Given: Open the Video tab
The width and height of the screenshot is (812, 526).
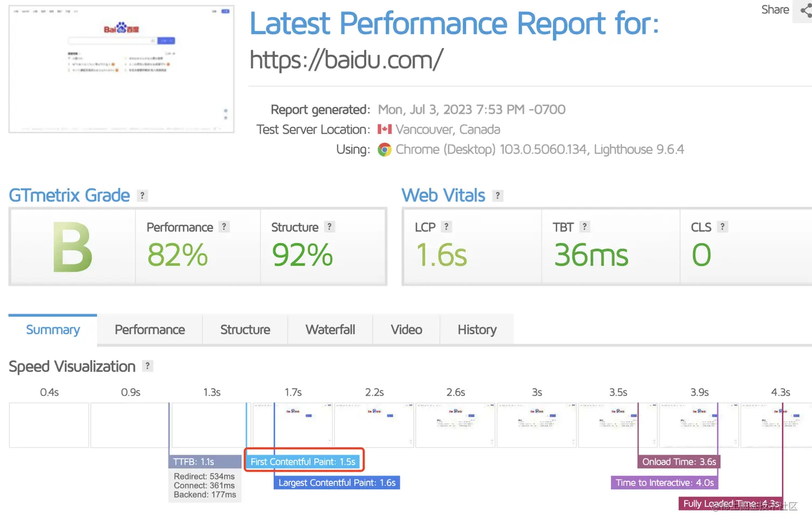Looking at the screenshot, I should click(x=407, y=330).
